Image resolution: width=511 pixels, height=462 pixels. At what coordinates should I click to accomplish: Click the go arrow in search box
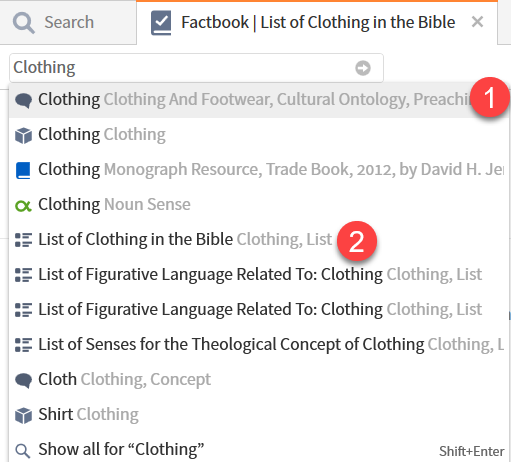coord(363,68)
